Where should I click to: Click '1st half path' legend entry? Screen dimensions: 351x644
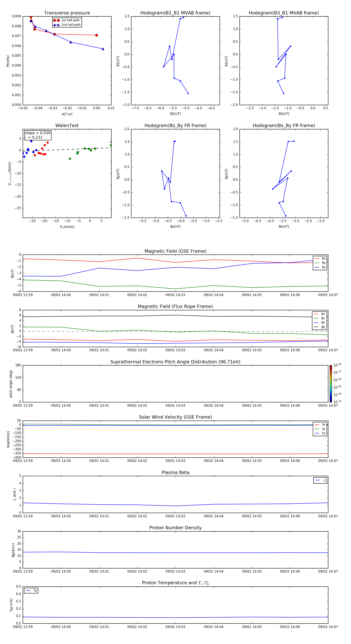pos(67,20)
